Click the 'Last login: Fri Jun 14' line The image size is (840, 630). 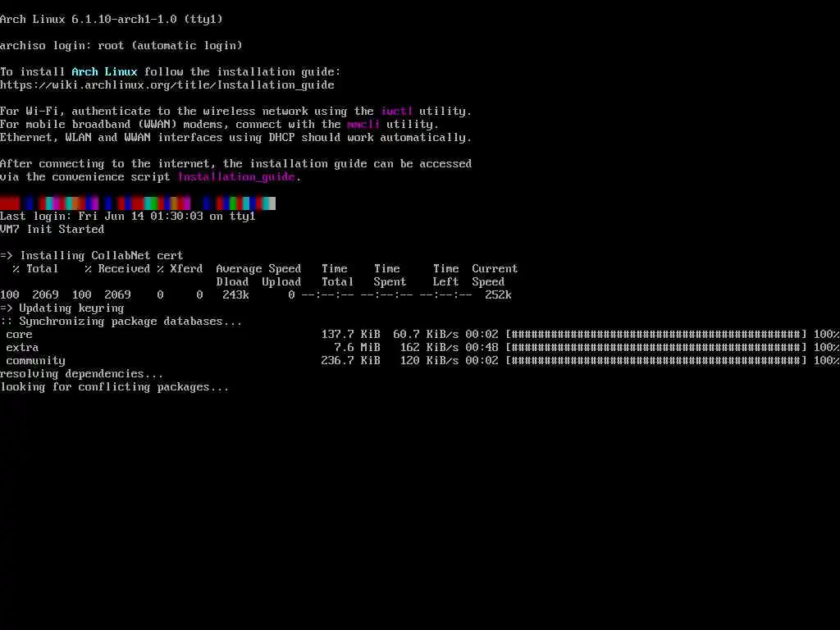pyautogui.click(x=127, y=216)
